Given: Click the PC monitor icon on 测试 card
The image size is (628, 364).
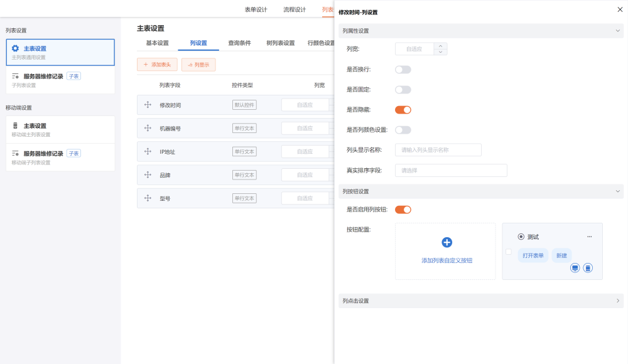Looking at the screenshot, I should [575, 268].
